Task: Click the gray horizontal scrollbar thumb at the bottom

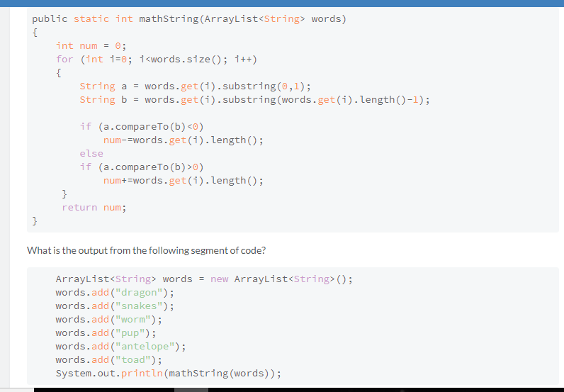Action: pos(191,390)
